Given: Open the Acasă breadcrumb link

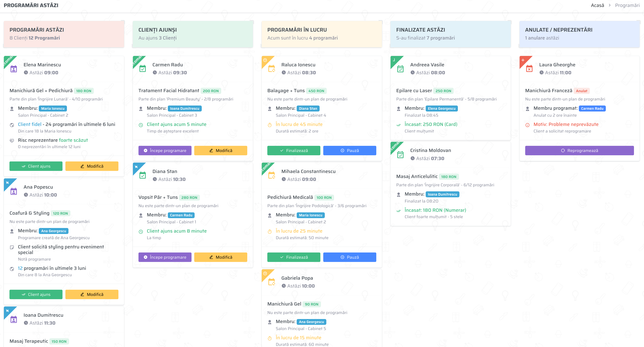Looking at the screenshot, I should [597, 5].
